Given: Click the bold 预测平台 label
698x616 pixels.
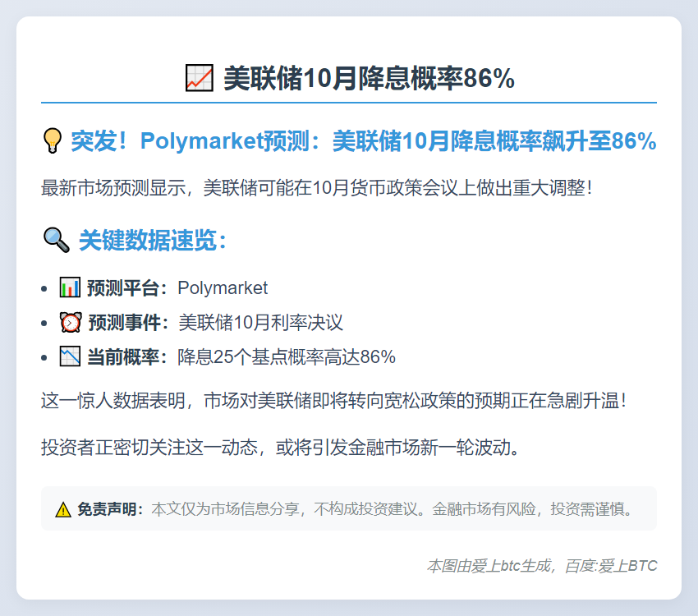Looking at the screenshot, I should (x=127, y=288).
